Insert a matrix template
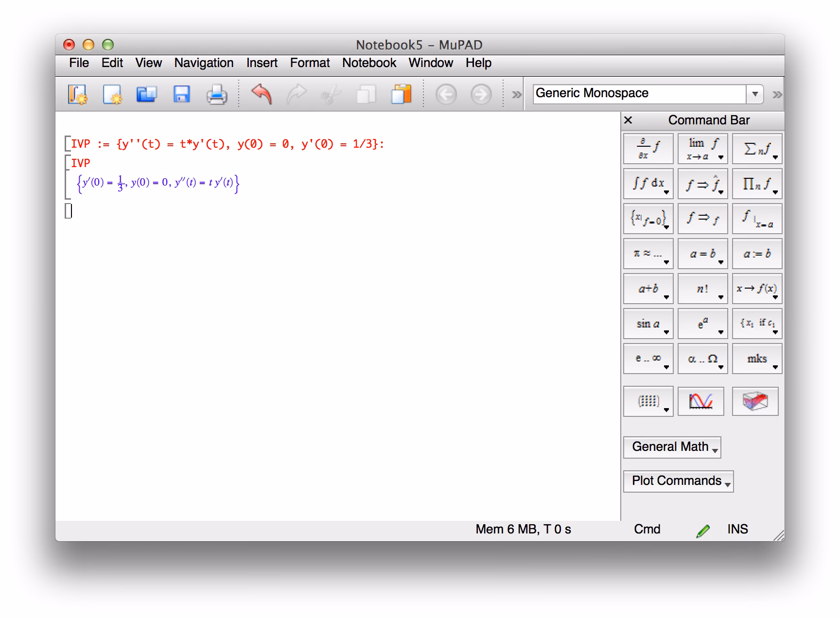The width and height of the screenshot is (840, 618). pyautogui.click(x=648, y=401)
